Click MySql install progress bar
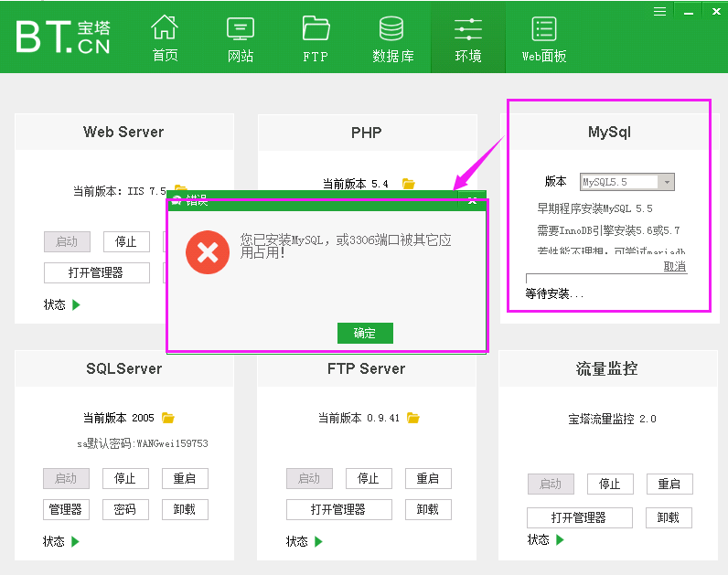This screenshot has height=575, width=728. tap(606, 279)
